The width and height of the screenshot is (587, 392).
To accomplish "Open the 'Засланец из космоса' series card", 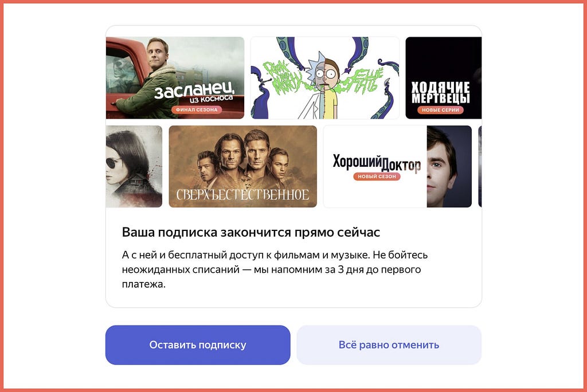I will [x=175, y=78].
